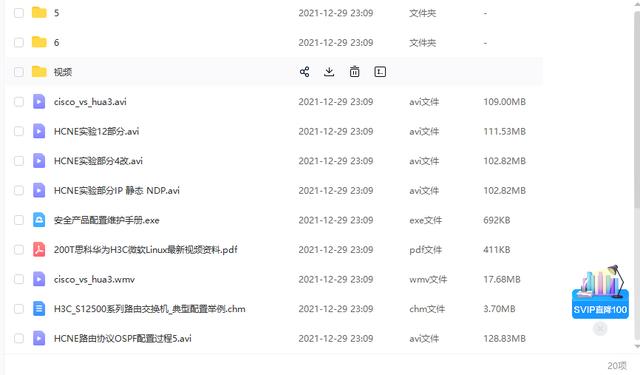Open file name cisco_vs_hua3.wmv

[x=94, y=280]
